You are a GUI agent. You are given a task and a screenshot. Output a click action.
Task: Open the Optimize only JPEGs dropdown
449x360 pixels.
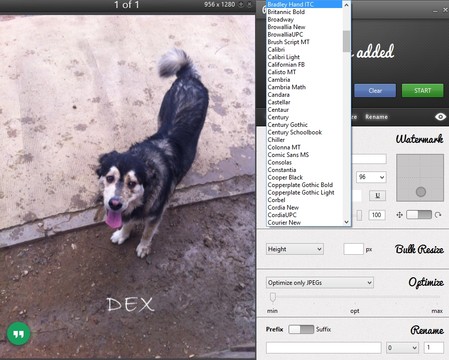coord(320,283)
